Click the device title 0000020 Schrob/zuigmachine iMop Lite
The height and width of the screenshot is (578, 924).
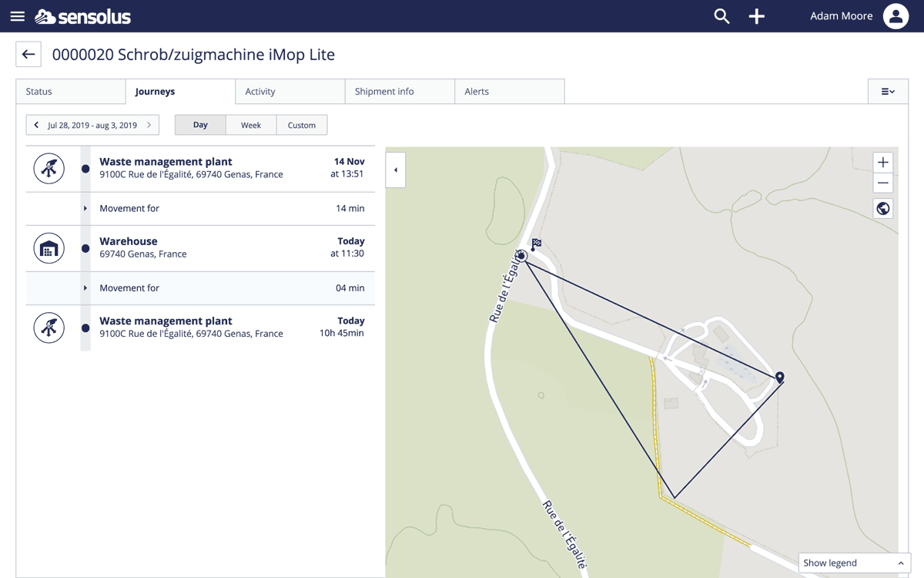(193, 55)
